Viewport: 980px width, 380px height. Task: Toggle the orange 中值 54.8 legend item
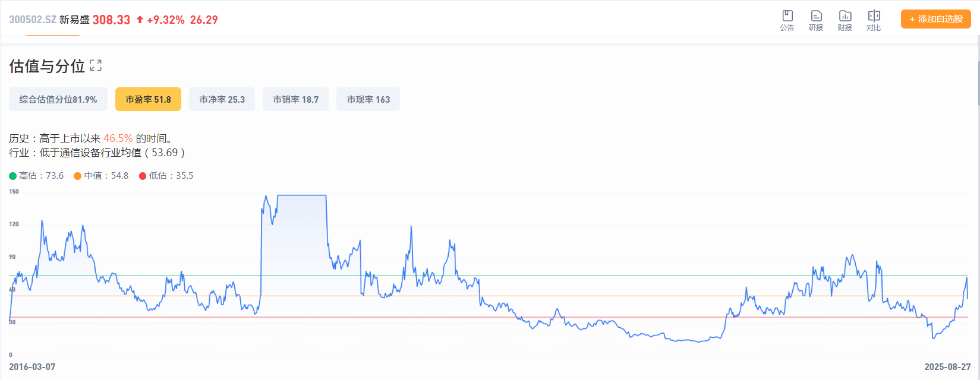(101, 176)
